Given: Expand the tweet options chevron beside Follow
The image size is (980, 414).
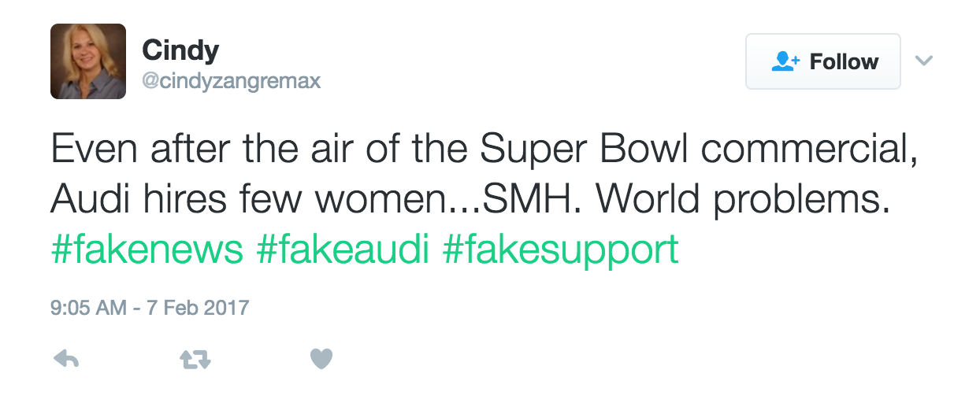Looking at the screenshot, I should click(x=923, y=61).
